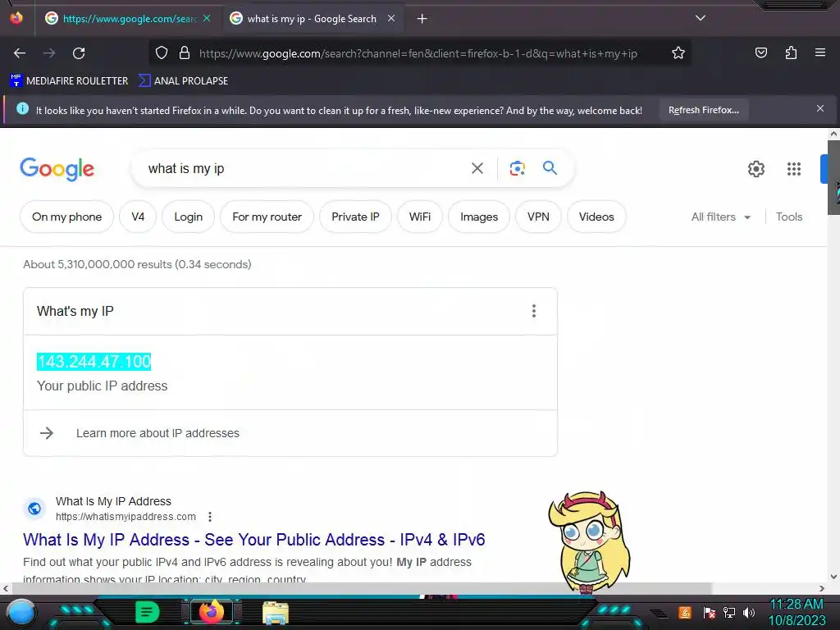Click the highlighted IP 143.244.47.100
The image size is (840, 630).
point(94,362)
